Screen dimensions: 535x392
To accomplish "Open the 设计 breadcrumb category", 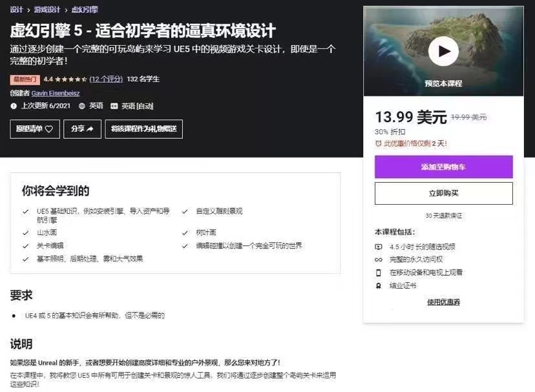I will tap(16, 10).
